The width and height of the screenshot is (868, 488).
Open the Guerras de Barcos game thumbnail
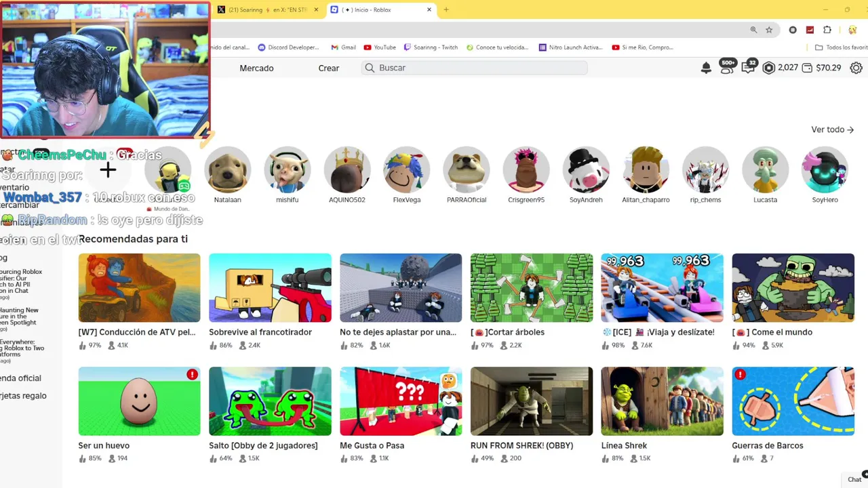pos(793,401)
